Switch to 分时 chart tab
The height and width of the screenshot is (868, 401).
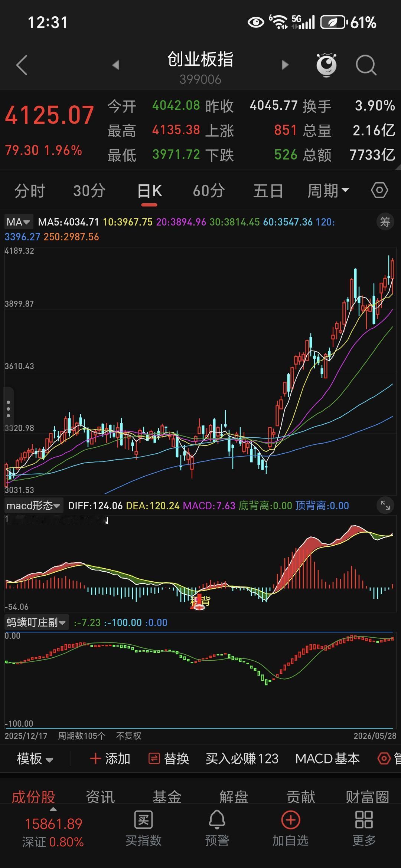pyautogui.click(x=30, y=191)
